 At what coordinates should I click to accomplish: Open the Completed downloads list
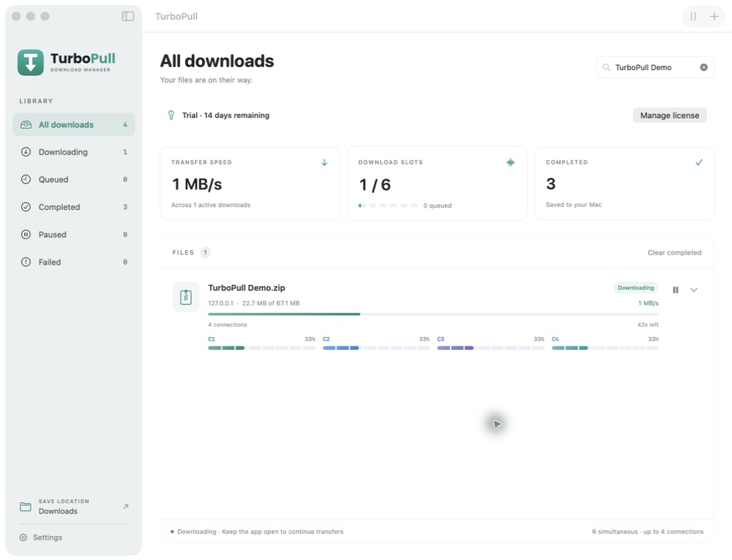pyautogui.click(x=74, y=207)
